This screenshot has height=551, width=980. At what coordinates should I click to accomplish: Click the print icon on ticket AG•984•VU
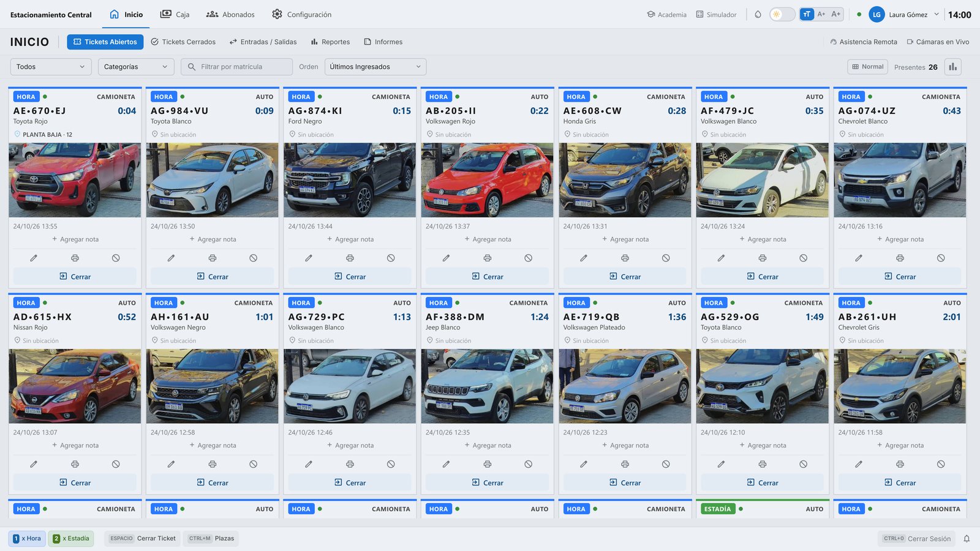click(213, 258)
